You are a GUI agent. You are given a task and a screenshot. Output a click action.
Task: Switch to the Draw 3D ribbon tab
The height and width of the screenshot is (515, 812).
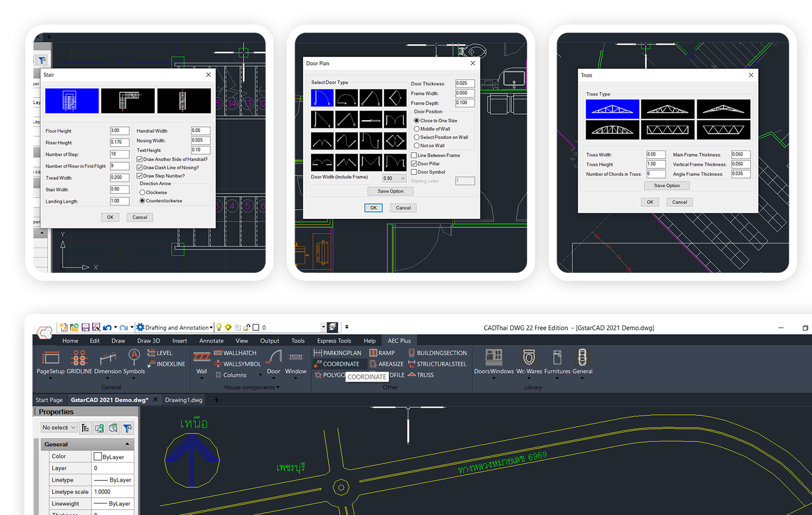pyautogui.click(x=148, y=341)
